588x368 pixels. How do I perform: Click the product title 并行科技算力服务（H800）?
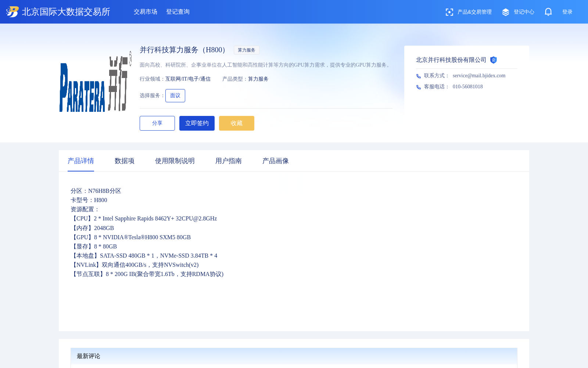pos(184,50)
